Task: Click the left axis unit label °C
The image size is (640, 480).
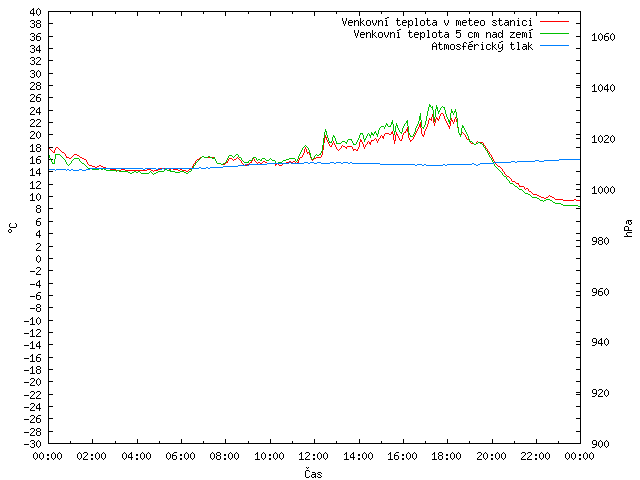Action: coord(13,228)
